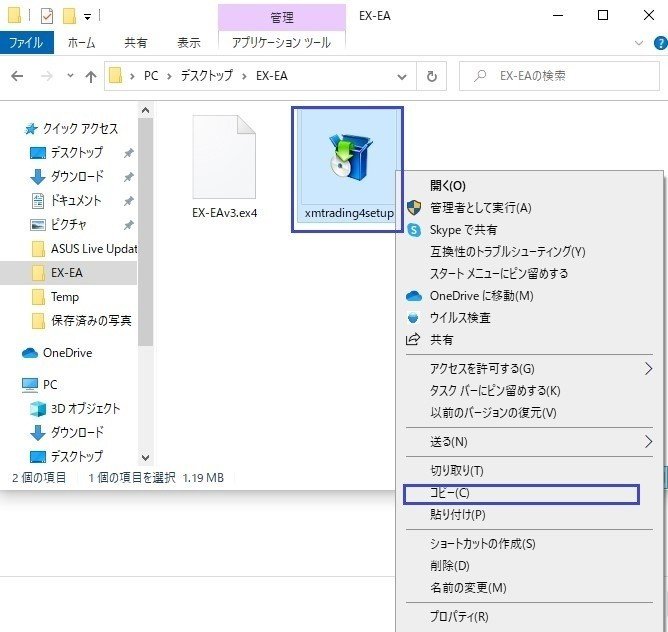668x632 pixels.
Task: Open the ファイル tab
Action: click(26, 43)
